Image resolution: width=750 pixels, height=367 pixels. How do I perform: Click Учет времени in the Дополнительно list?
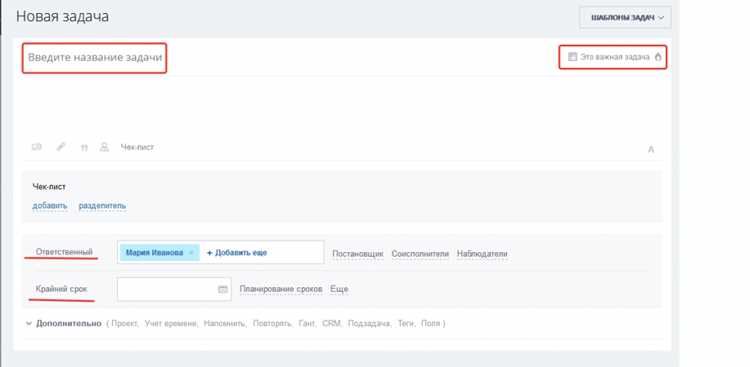click(x=171, y=323)
